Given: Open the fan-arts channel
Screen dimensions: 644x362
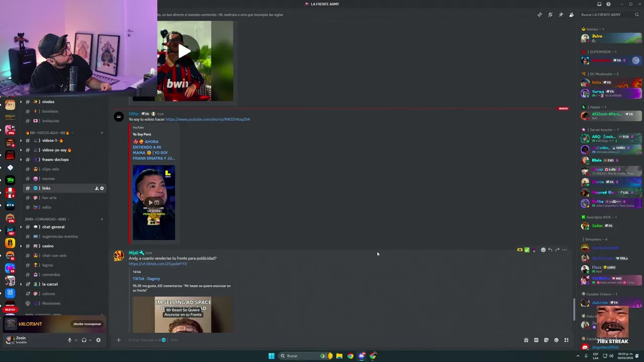Looking at the screenshot, I should (64, 198).
